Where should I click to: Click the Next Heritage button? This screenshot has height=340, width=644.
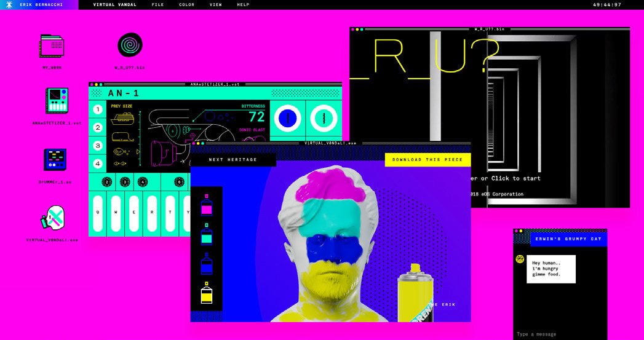click(233, 160)
